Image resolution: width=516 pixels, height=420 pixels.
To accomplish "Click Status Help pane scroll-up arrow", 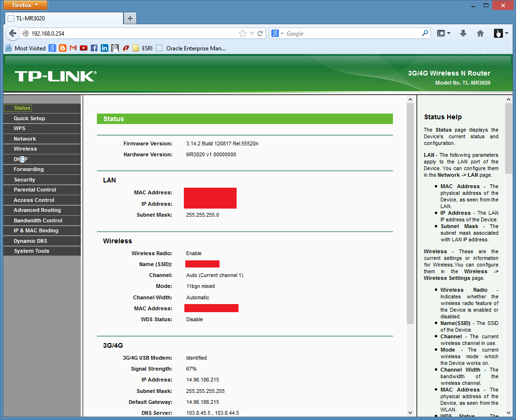I will [x=508, y=99].
